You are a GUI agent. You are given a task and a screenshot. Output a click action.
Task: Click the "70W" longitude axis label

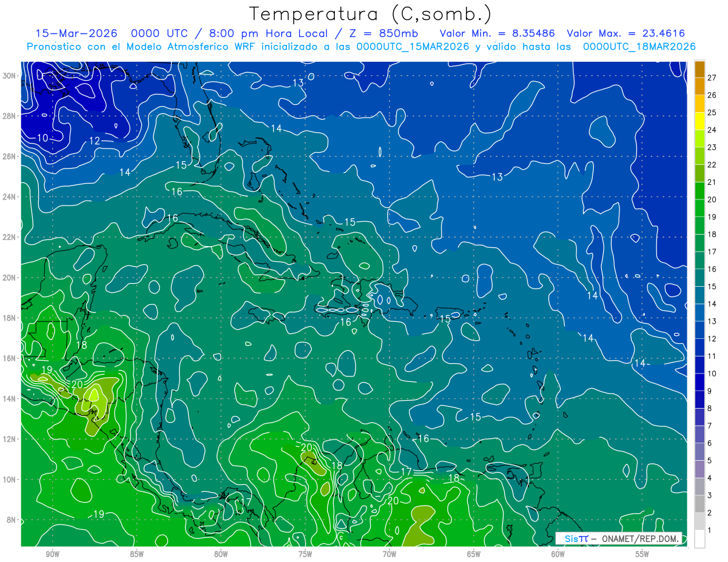389,555
